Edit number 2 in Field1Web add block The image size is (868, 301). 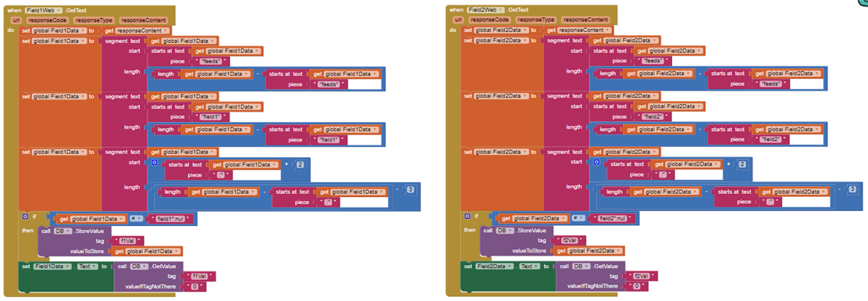tap(300, 165)
